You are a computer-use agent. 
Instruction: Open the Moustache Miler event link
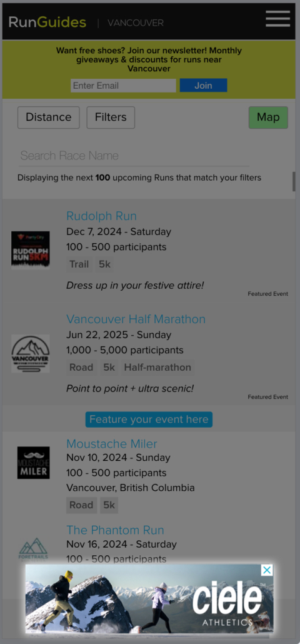[x=112, y=443]
